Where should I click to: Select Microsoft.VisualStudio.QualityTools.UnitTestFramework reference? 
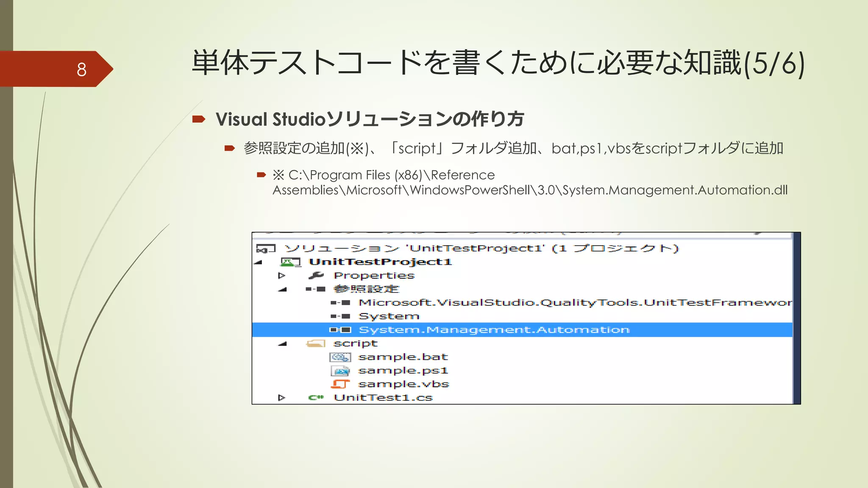click(575, 303)
